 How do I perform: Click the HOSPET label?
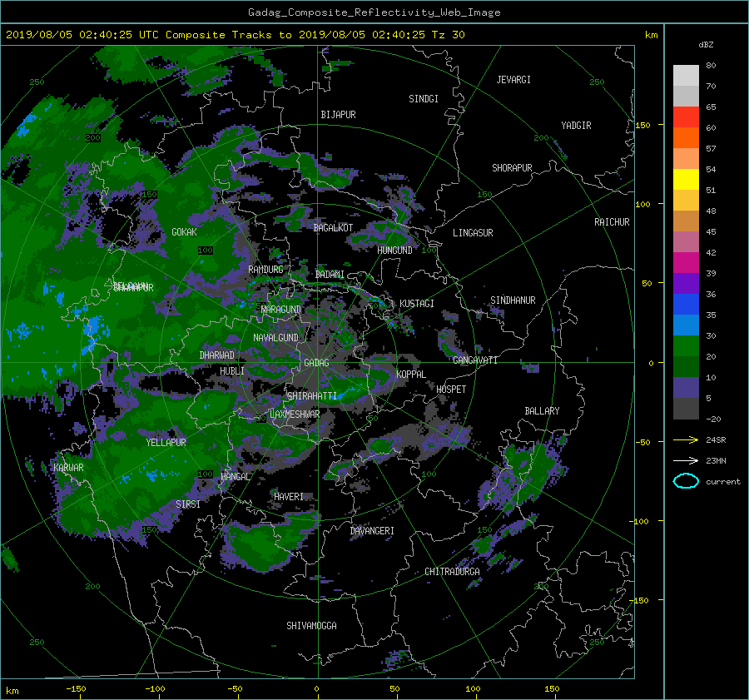point(451,390)
